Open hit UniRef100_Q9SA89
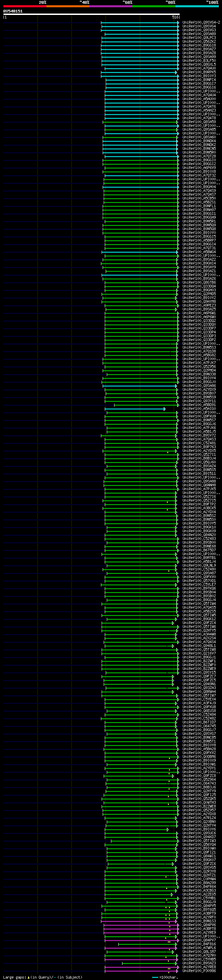 [199, 34]
